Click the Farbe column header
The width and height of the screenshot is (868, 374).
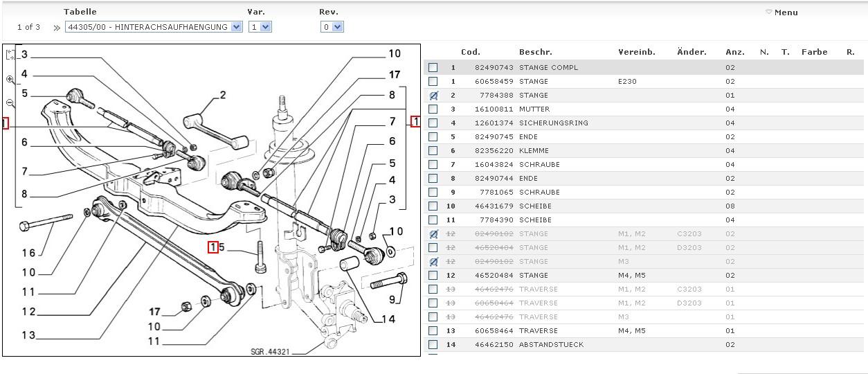[x=814, y=52]
